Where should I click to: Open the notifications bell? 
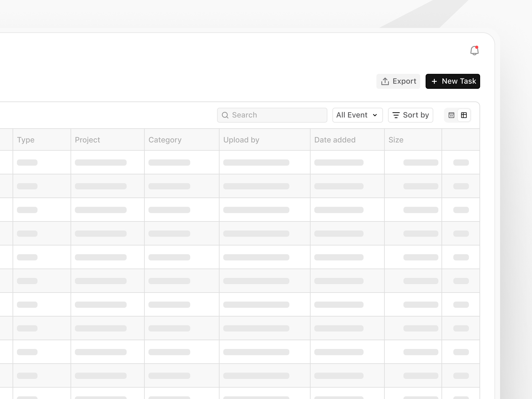coord(474,51)
